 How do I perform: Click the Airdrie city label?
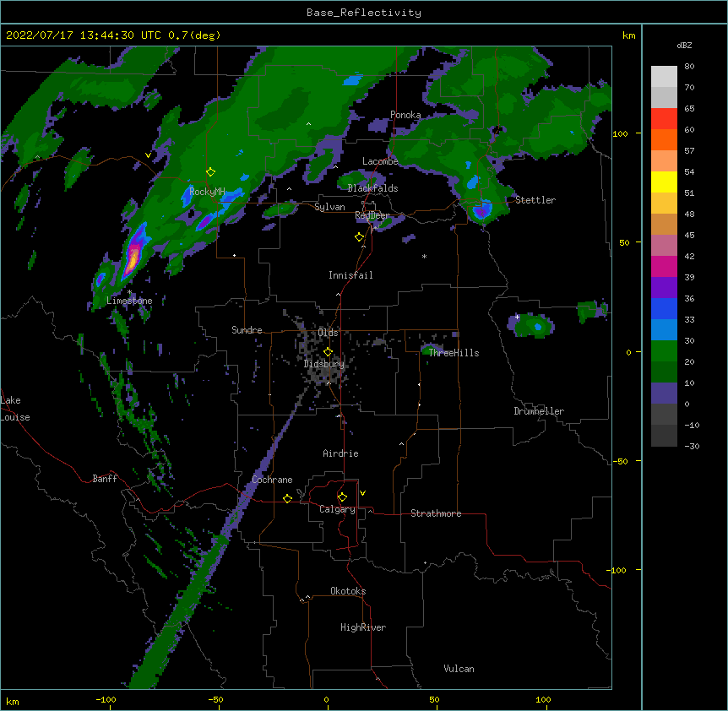click(x=341, y=454)
